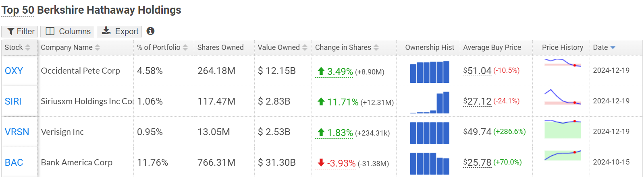This screenshot has width=644, height=177.
Task: Open the OXY stock link
Action: tap(14, 71)
